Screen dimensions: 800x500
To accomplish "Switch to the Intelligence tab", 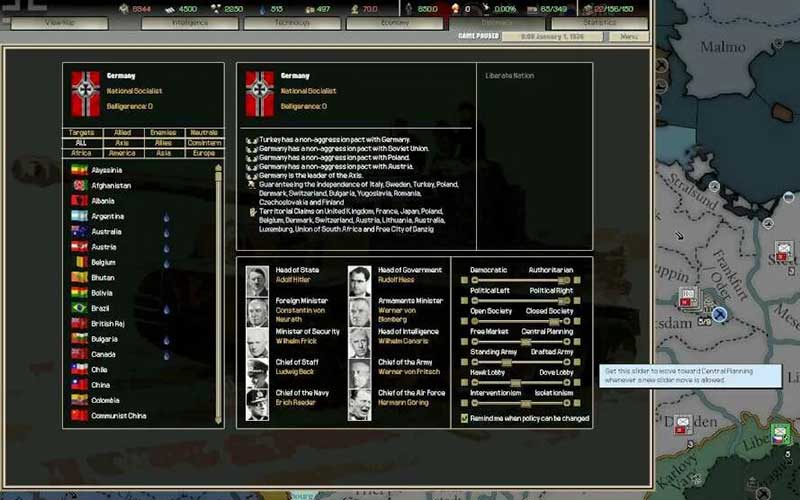I will (190, 22).
